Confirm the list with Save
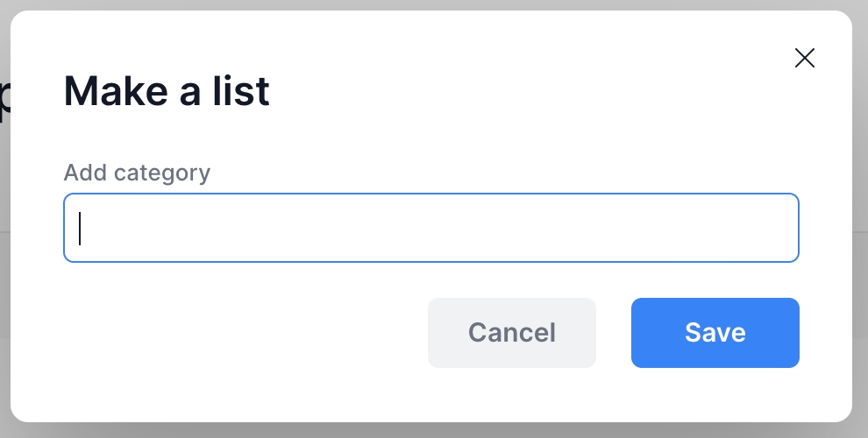Viewport: 868px width, 438px height. pyautogui.click(x=715, y=333)
